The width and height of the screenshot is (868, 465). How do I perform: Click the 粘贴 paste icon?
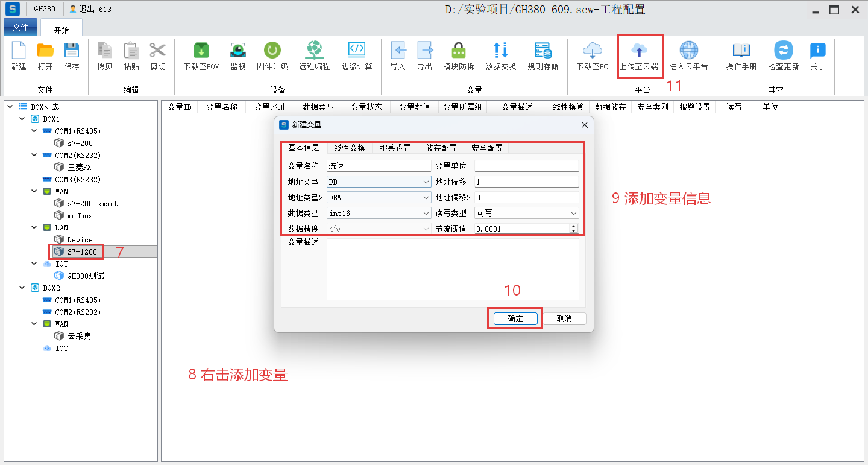[131, 51]
